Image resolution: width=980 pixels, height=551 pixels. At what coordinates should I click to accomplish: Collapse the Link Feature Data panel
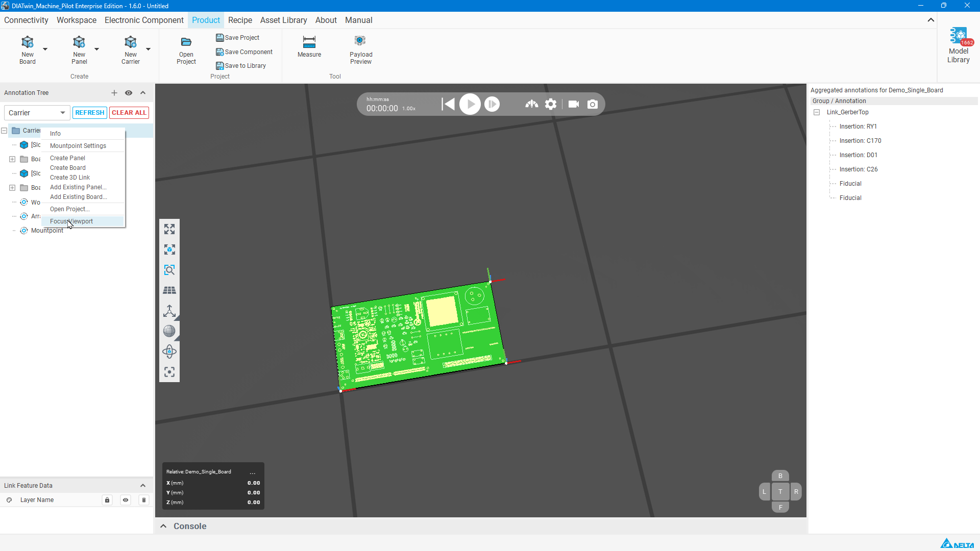click(143, 486)
